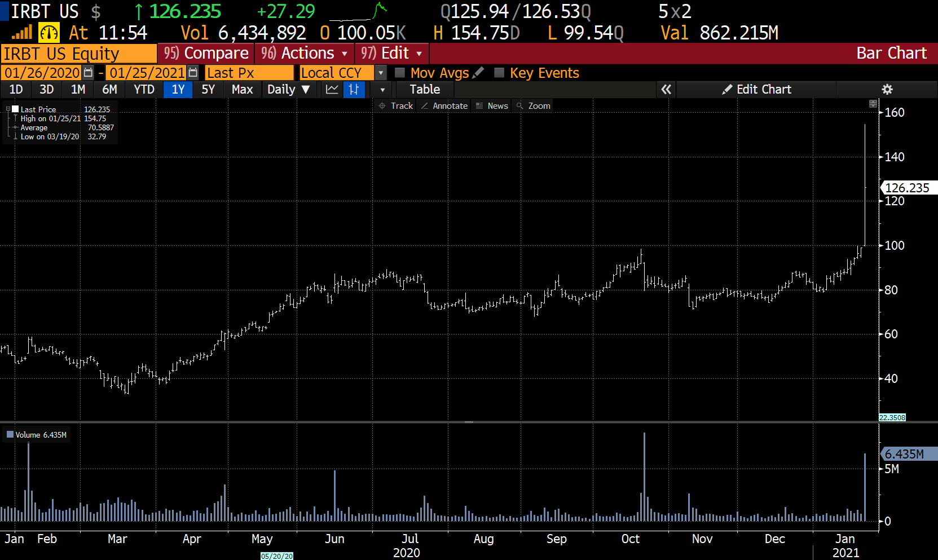Open the Local CCY dropdown

(x=381, y=72)
